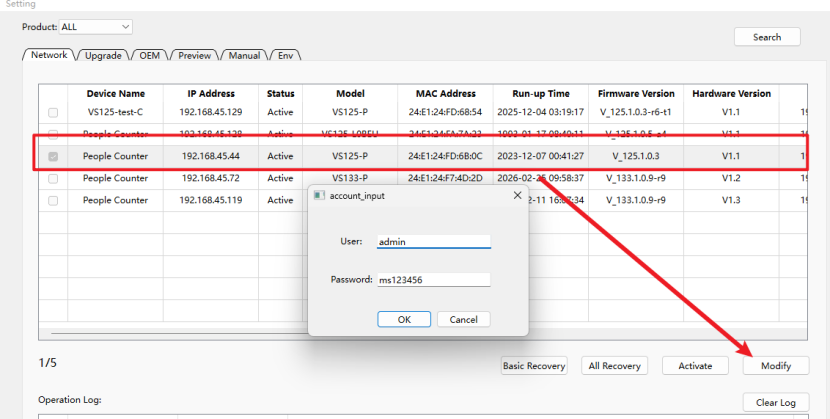Select the VS125-test-C device name cell
Screen dimensions: 830x419
pos(115,112)
